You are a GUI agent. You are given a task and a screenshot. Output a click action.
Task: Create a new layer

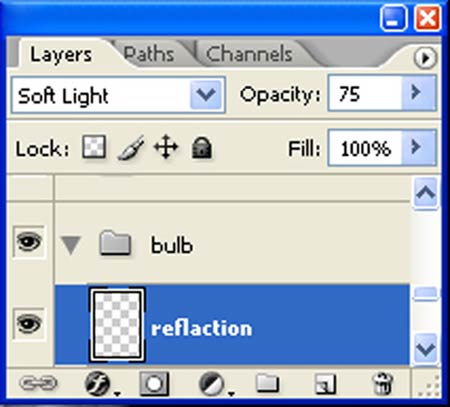click(x=325, y=384)
